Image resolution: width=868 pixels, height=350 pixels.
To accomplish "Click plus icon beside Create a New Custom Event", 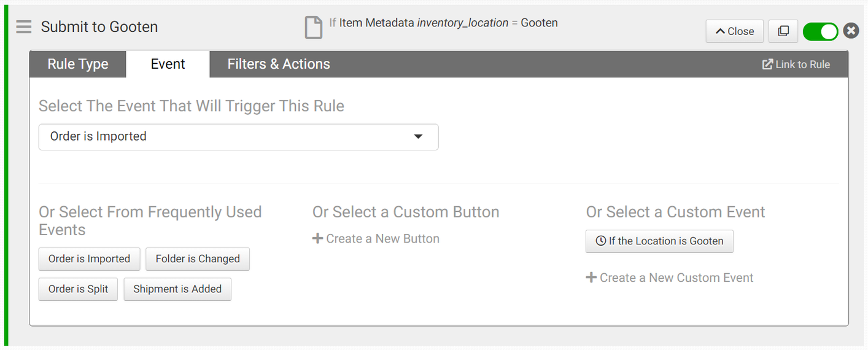I will pos(591,278).
